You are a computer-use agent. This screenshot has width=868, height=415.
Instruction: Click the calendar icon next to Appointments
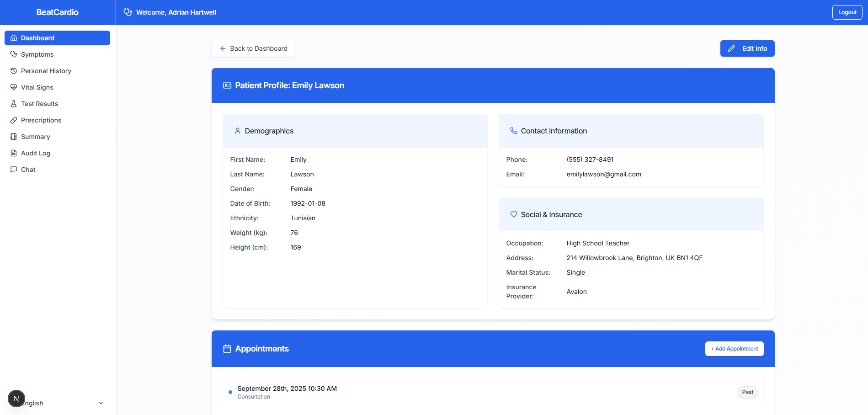(227, 348)
